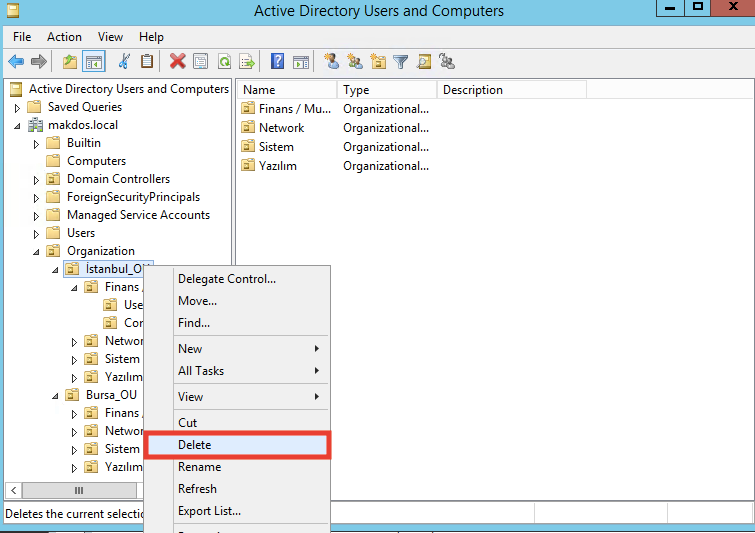The width and height of the screenshot is (755, 533).
Task: Select the Organization OU in tree
Action: click(x=101, y=251)
